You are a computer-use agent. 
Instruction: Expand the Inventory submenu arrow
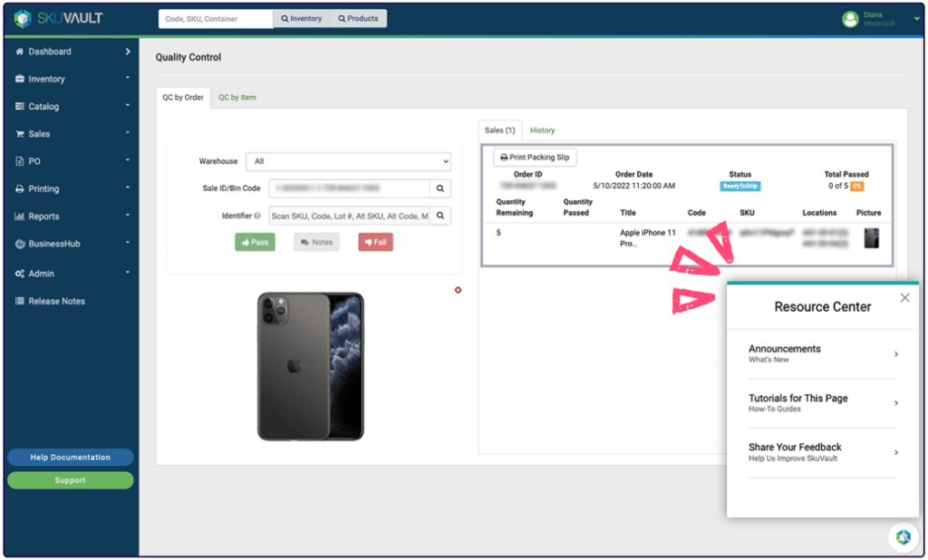(128, 78)
